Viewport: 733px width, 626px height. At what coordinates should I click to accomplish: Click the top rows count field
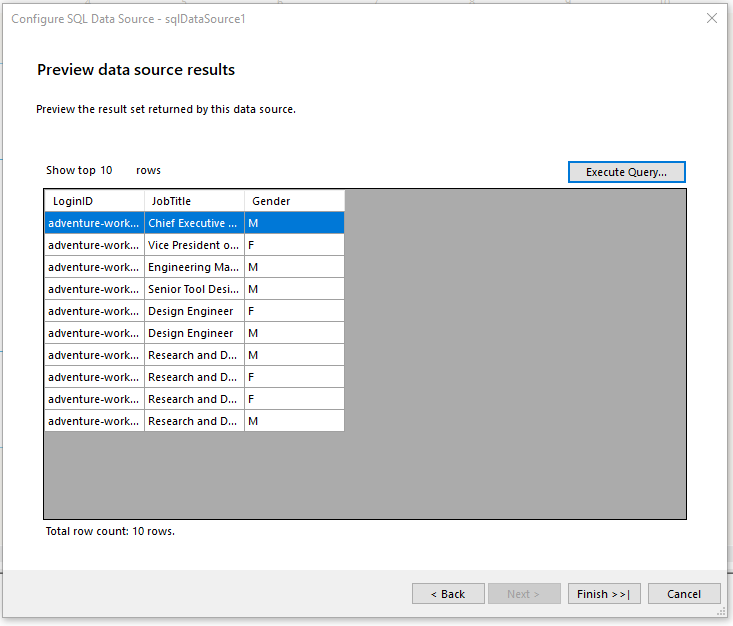[106, 170]
